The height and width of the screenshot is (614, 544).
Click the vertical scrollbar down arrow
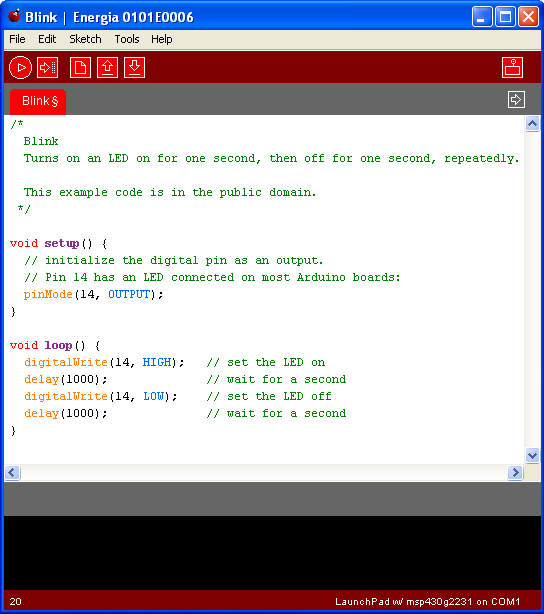[532, 455]
